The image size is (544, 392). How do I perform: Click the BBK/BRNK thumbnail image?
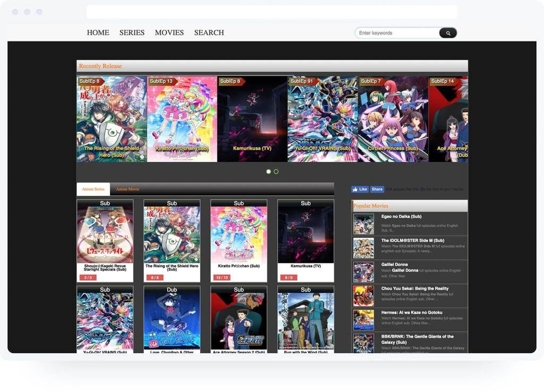[363, 343]
